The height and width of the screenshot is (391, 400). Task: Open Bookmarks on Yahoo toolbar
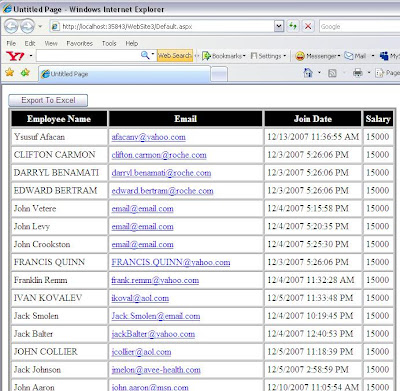pyautogui.click(x=224, y=56)
